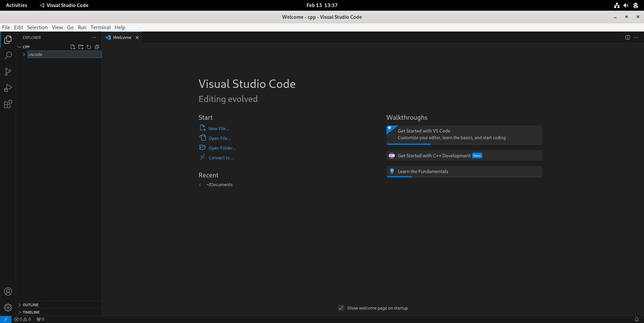The height and width of the screenshot is (323, 644).
Task: Click the volume icon in system tray
Action: (626, 5)
